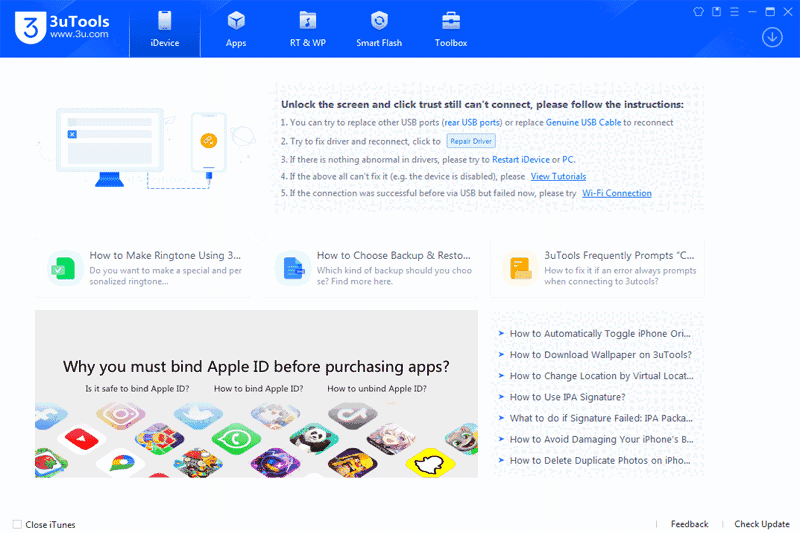
Task: Toggle the Close iTunes checkbox
Action: pyautogui.click(x=17, y=524)
